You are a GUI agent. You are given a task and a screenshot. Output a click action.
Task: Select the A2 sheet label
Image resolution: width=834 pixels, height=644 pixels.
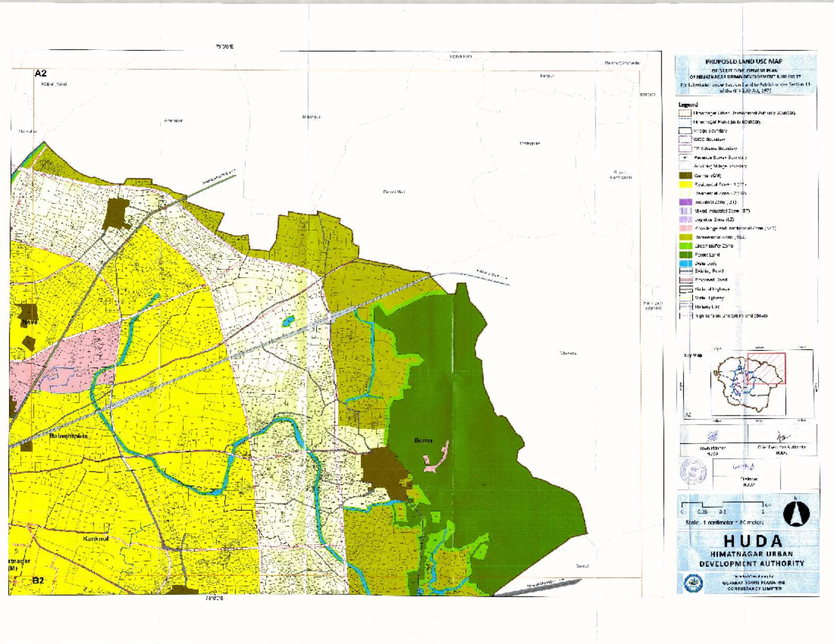click(40, 72)
